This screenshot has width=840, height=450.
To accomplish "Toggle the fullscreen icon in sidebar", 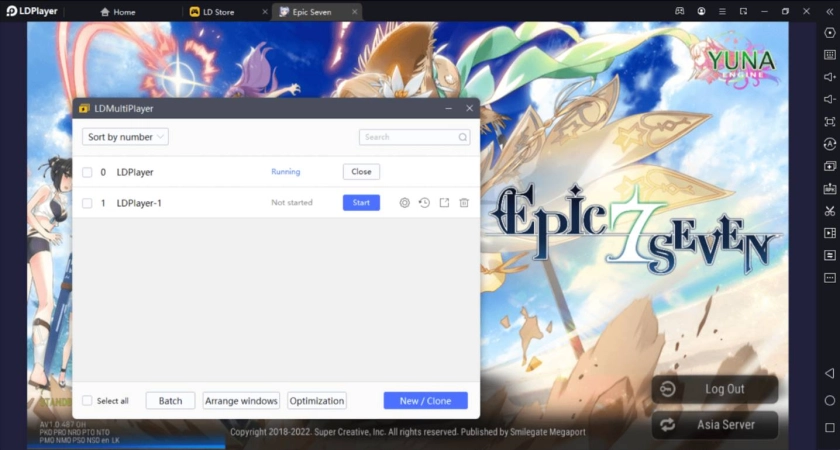I will pyautogui.click(x=829, y=122).
